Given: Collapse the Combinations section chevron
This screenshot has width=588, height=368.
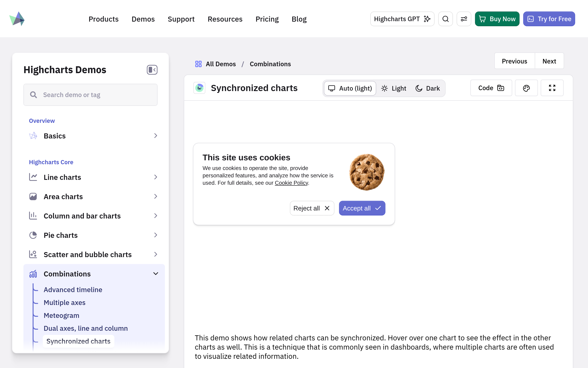Looking at the screenshot, I should [156, 273].
